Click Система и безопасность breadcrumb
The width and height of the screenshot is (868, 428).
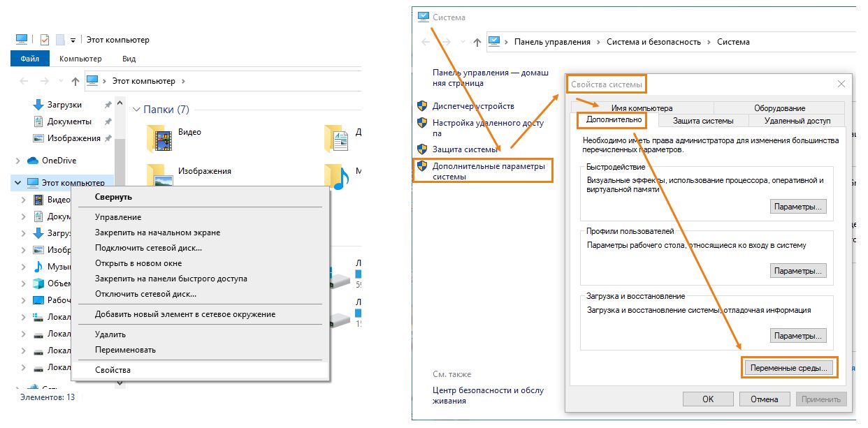click(x=653, y=42)
